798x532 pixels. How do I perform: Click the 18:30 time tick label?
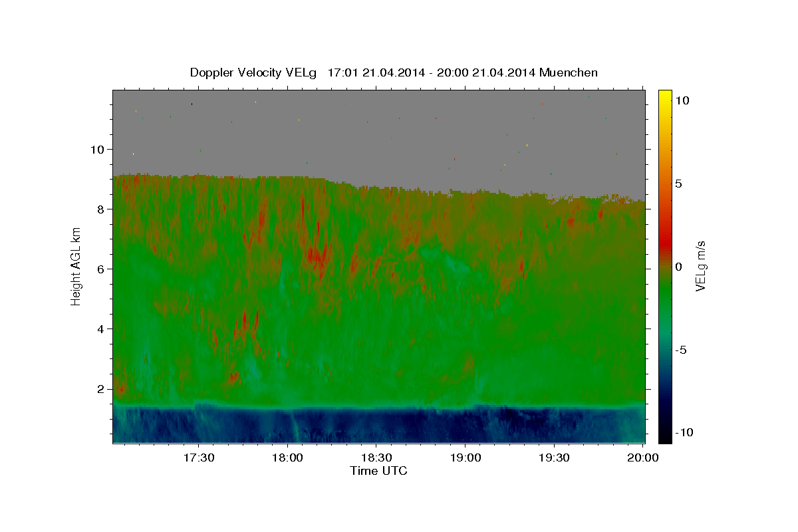(x=376, y=458)
